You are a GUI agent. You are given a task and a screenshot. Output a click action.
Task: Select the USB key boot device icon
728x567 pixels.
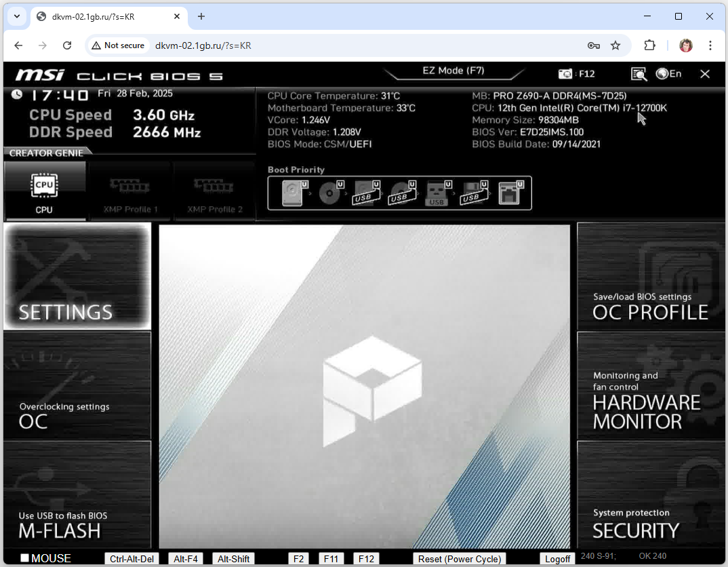(435, 193)
